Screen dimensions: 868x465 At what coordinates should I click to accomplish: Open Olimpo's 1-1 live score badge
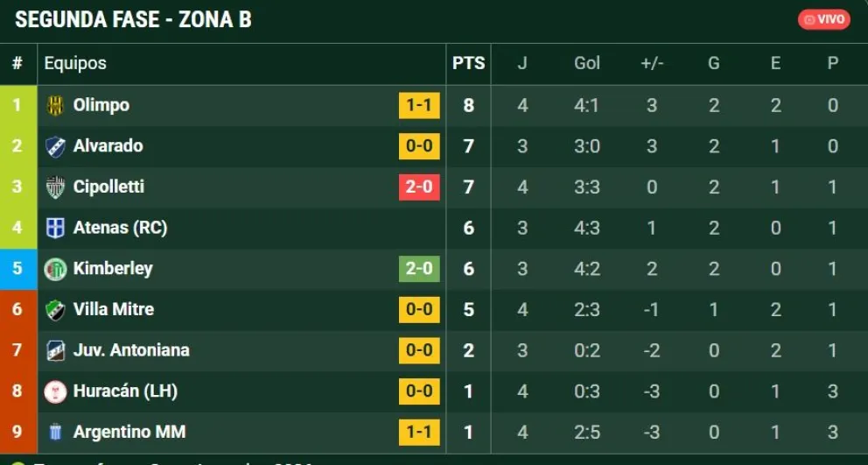419,105
